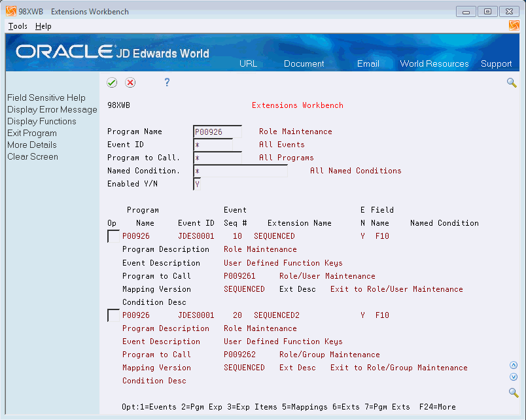Click 'Exit to Role/User Maintenance' text
This screenshot has height=420, width=526.
coord(396,289)
